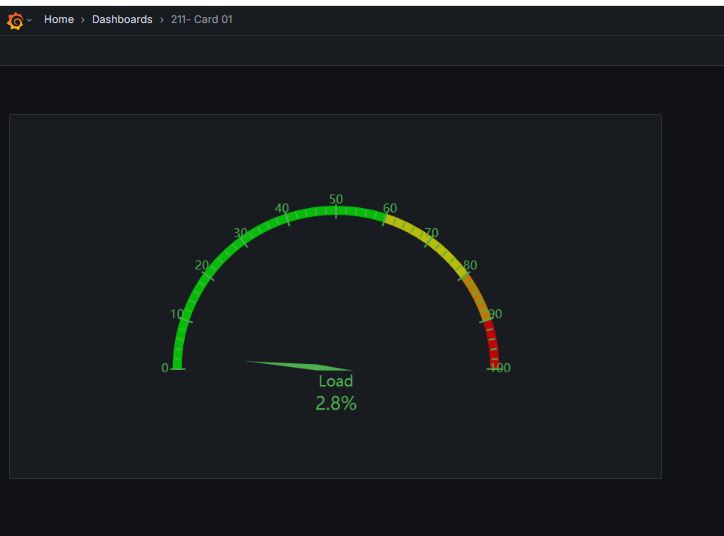This screenshot has width=724, height=536.
Task: Click the Grafana logo icon
Action: pyautogui.click(x=15, y=20)
